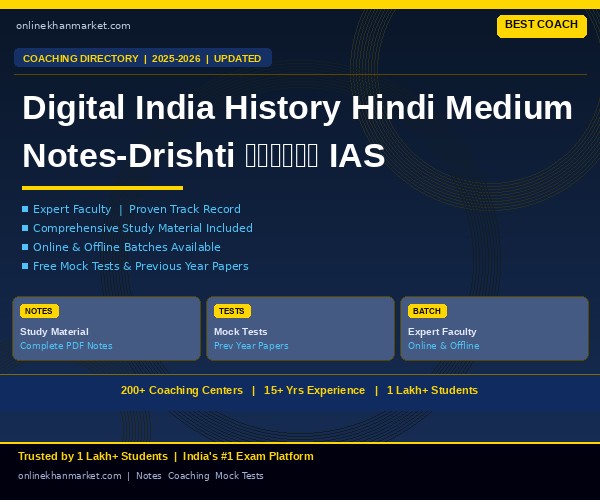Click the title line 'Digital India History Hindi Medium'
The image size is (600, 500).
[297, 108]
